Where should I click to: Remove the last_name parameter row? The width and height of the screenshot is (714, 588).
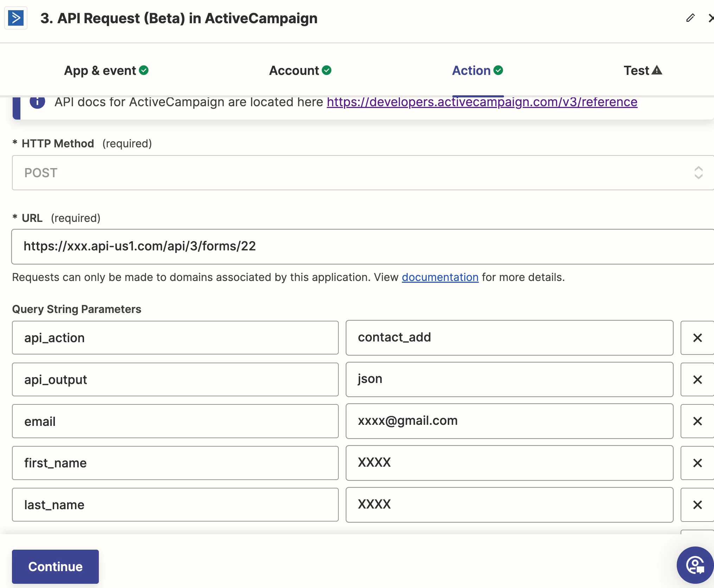[x=697, y=505]
